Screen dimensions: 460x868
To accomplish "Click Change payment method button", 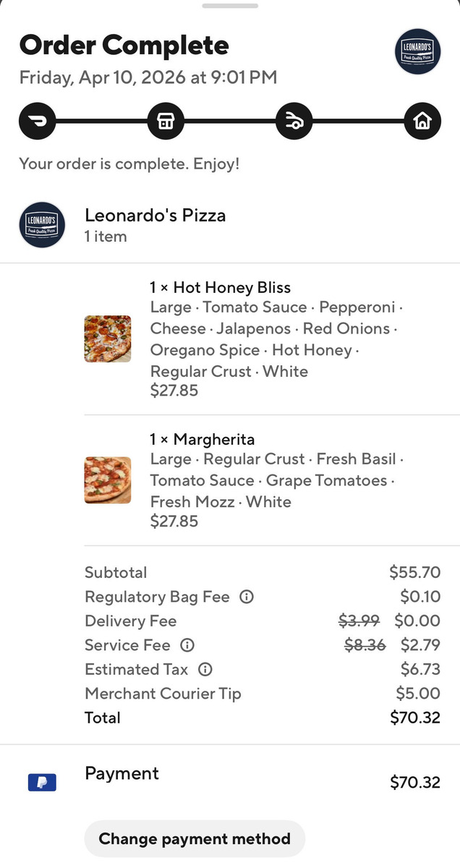I will click(x=195, y=839).
